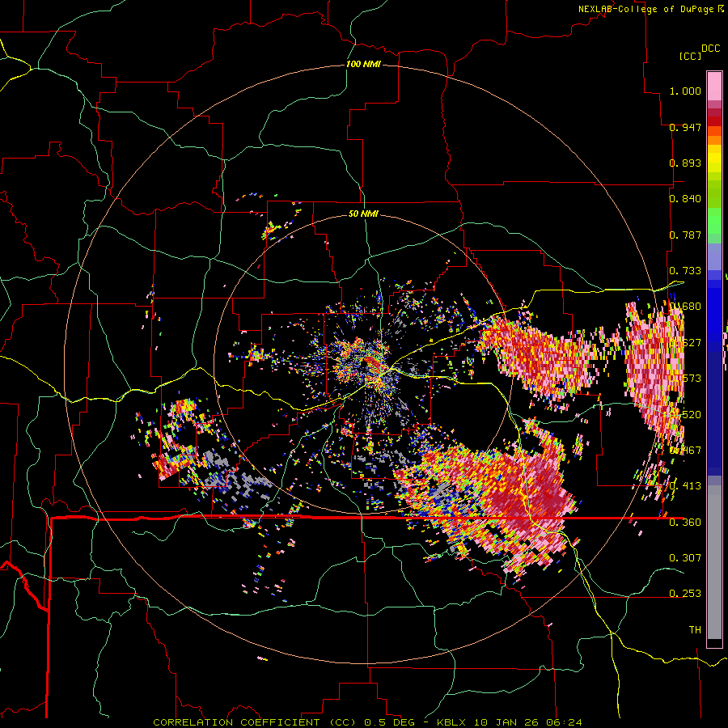Click the [CC] label above the color scale
This screenshot has height=728, width=728.
point(690,56)
